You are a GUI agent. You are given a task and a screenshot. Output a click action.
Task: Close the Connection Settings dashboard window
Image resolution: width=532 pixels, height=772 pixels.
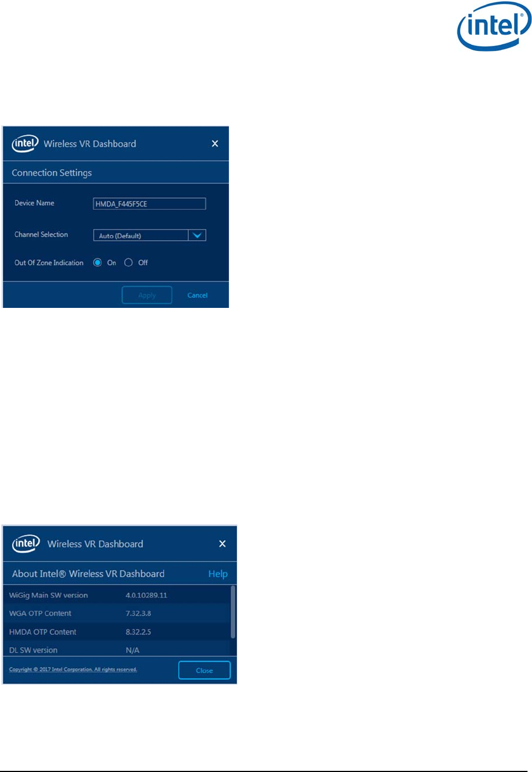tap(214, 144)
